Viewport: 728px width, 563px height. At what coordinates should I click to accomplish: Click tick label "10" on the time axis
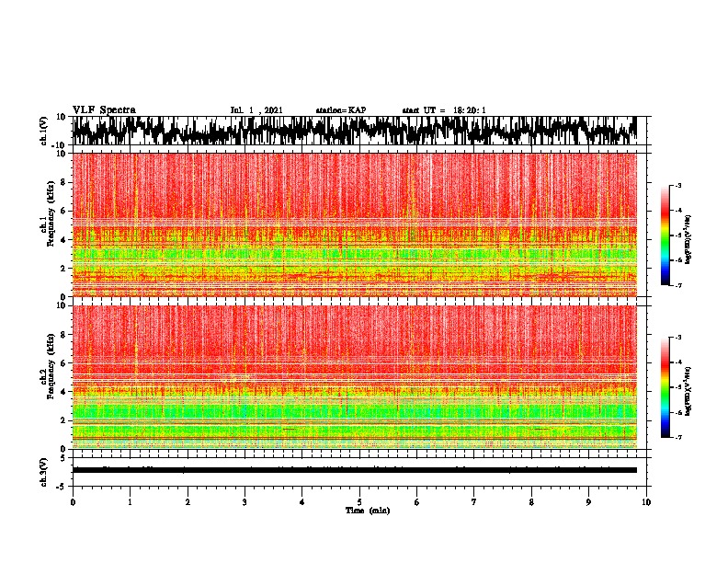(646, 502)
